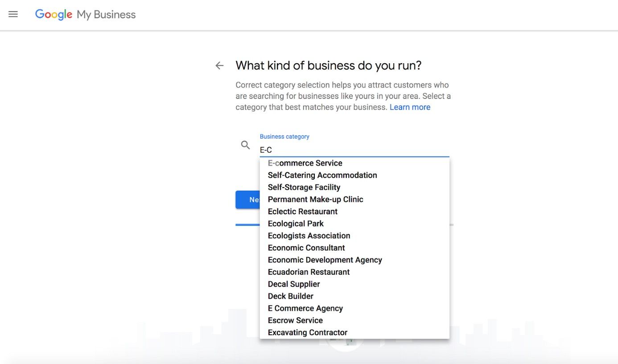Choose Self-Storage Facility from the list
This screenshot has height=364, width=618.
point(304,187)
